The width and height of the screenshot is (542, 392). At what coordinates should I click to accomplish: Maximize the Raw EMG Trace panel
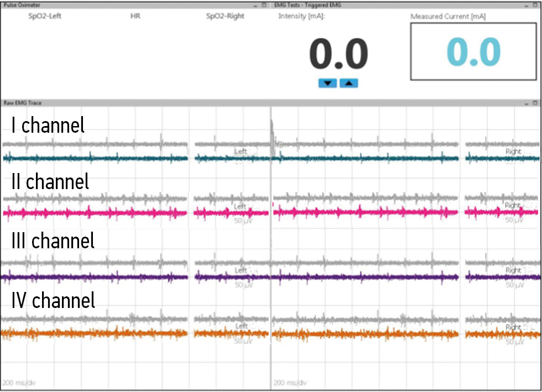[535, 103]
